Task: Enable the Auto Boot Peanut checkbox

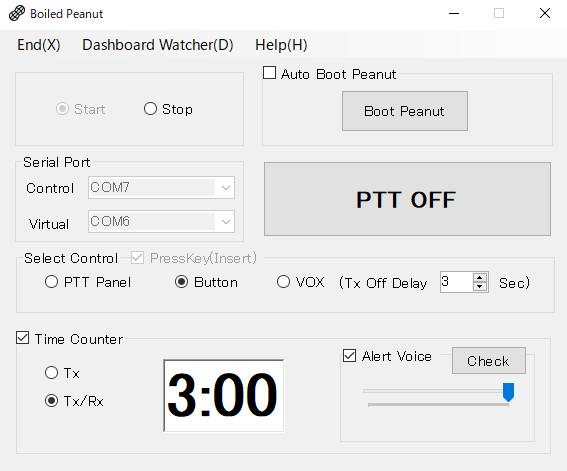Action: point(269,73)
